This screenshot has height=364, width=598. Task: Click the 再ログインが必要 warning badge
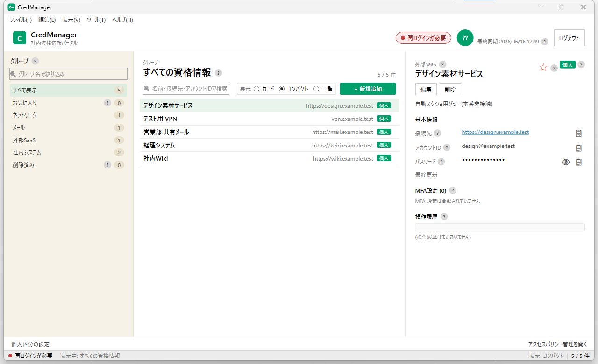point(423,38)
